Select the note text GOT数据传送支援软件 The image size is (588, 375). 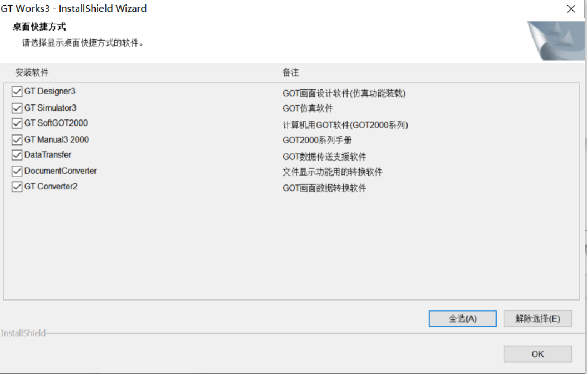324,157
